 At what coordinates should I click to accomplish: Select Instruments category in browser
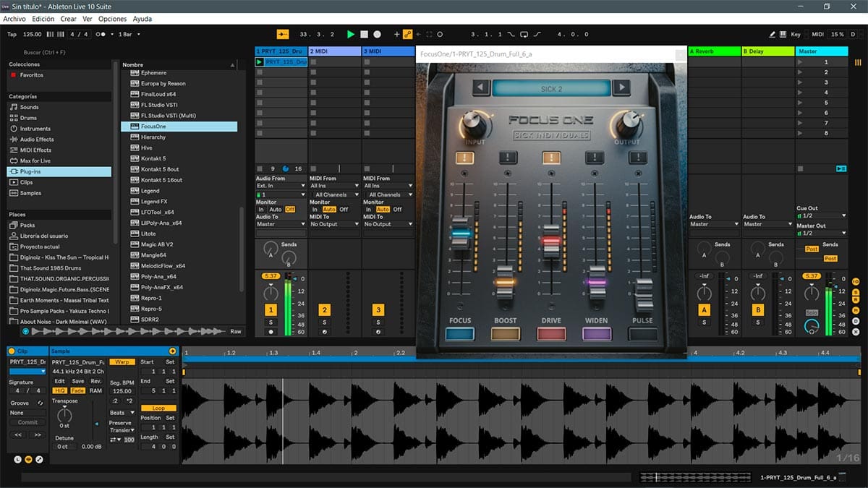click(58, 129)
